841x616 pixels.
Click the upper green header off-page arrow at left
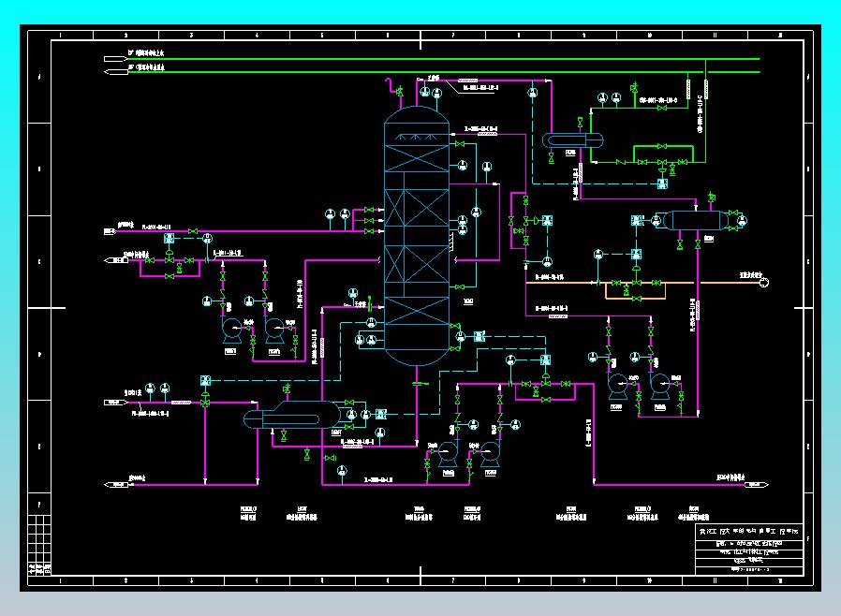[x=115, y=58]
